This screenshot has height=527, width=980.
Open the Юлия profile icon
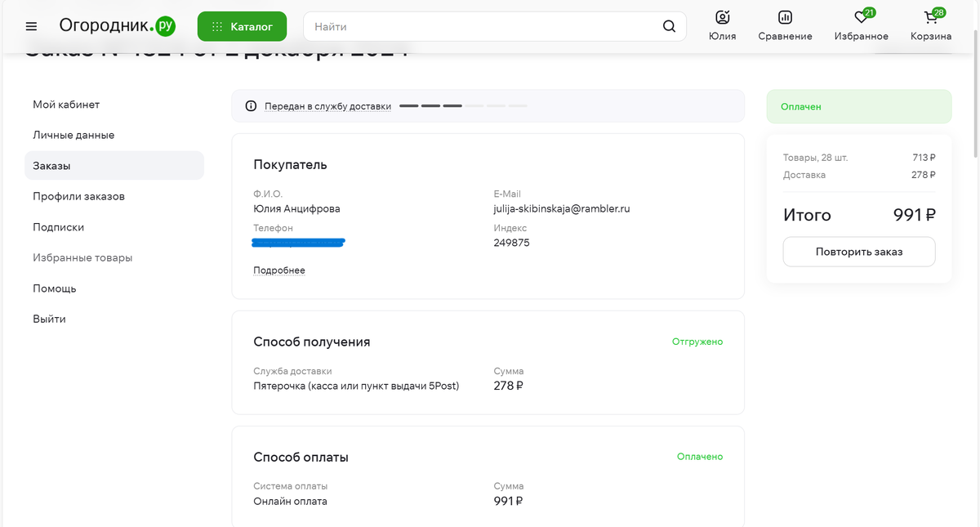[x=722, y=18]
